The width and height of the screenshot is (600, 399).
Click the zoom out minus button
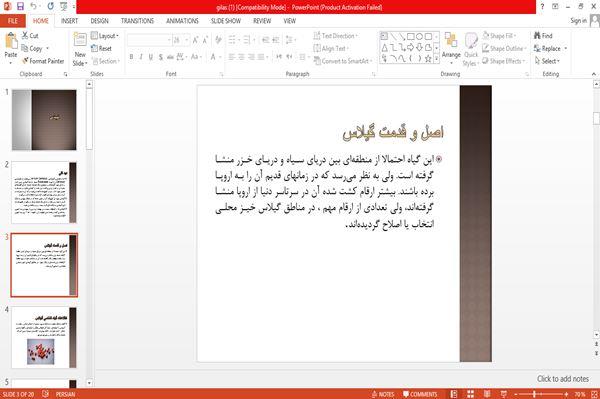(515, 394)
